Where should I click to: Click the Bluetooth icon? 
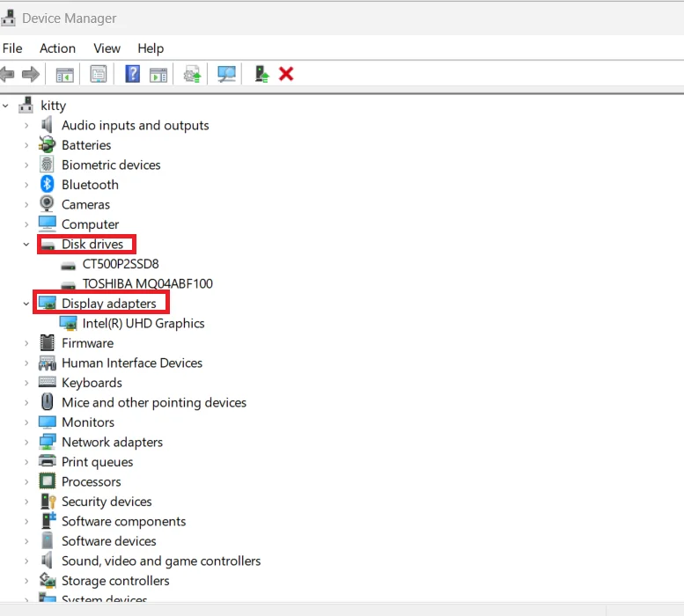47,184
